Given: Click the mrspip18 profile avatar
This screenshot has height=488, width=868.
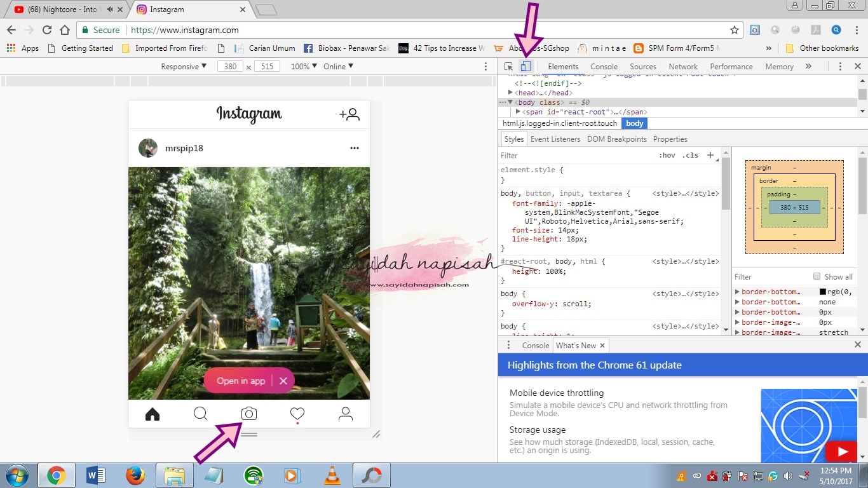Looking at the screenshot, I should [148, 148].
